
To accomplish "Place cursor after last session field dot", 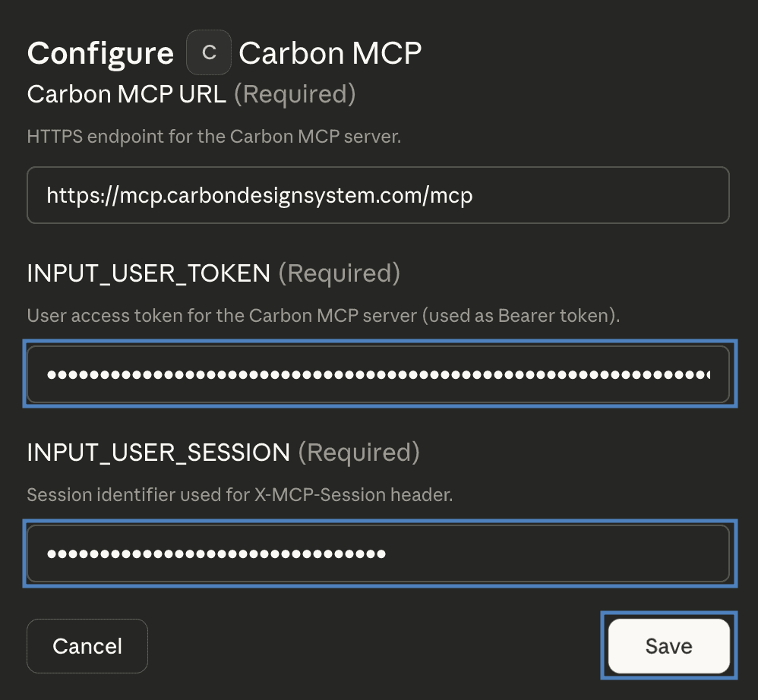I will click(387, 553).
